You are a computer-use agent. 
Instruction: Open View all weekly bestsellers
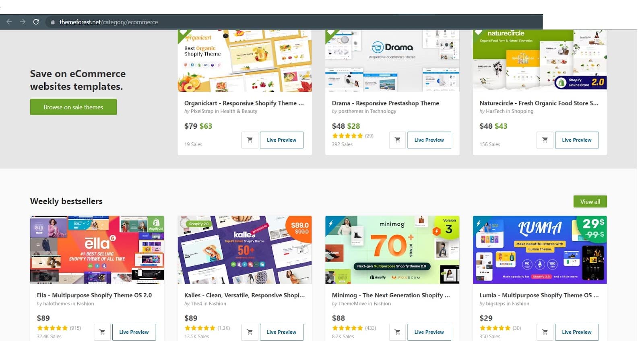(590, 202)
